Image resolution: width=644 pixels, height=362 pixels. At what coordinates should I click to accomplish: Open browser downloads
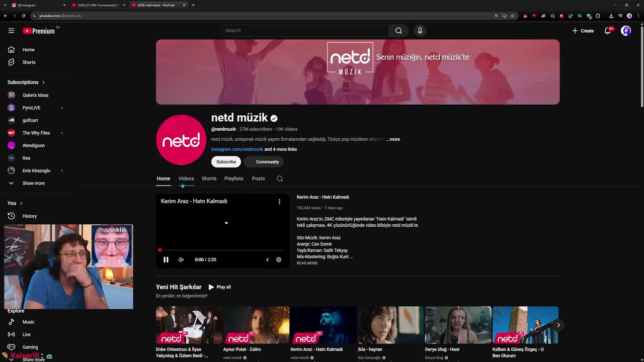(x=611, y=16)
